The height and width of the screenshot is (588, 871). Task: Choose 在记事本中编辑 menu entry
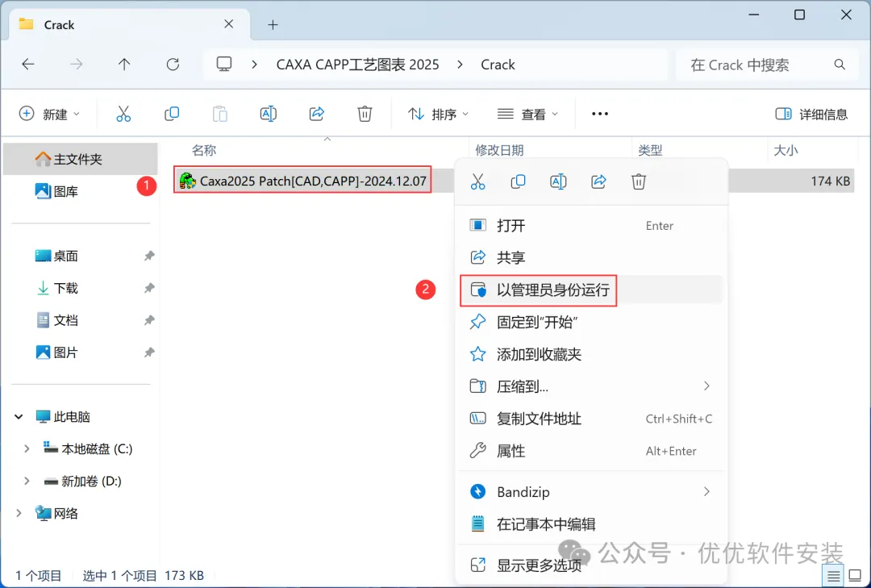[x=592, y=524]
